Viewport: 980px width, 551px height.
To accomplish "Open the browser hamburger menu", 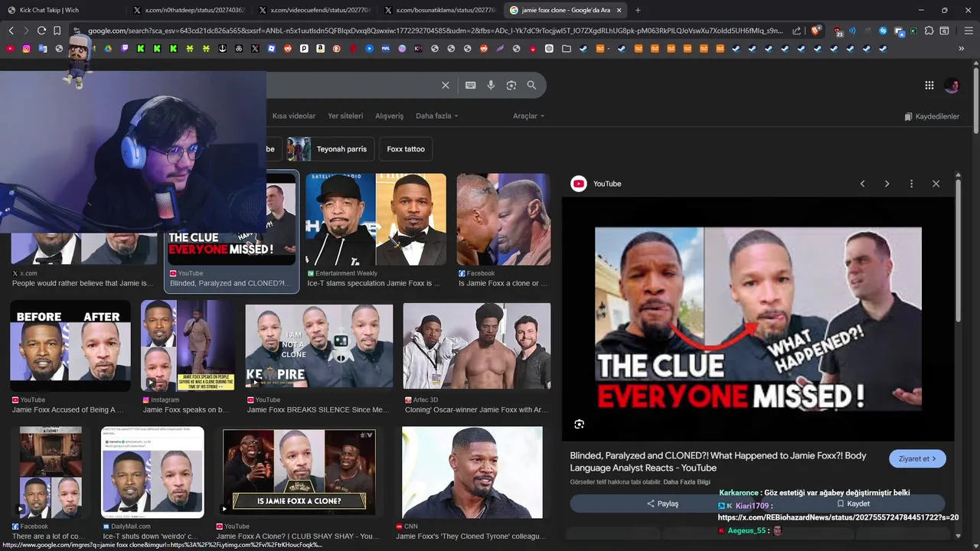I will (x=967, y=31).
